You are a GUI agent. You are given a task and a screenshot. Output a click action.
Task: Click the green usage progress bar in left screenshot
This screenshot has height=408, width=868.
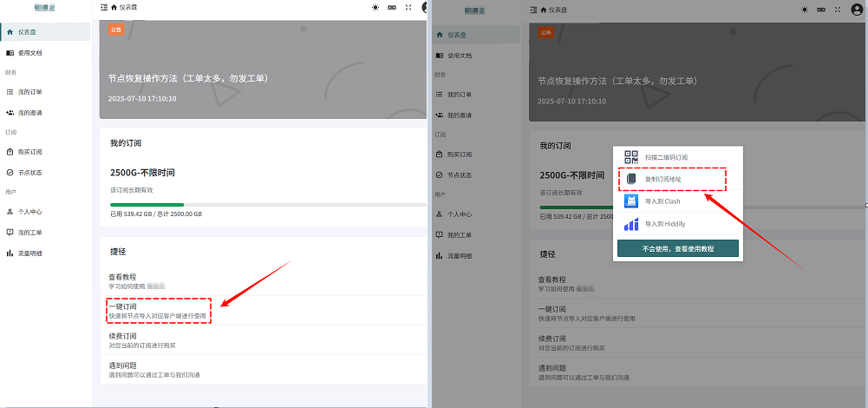click(x=147, y=205)
